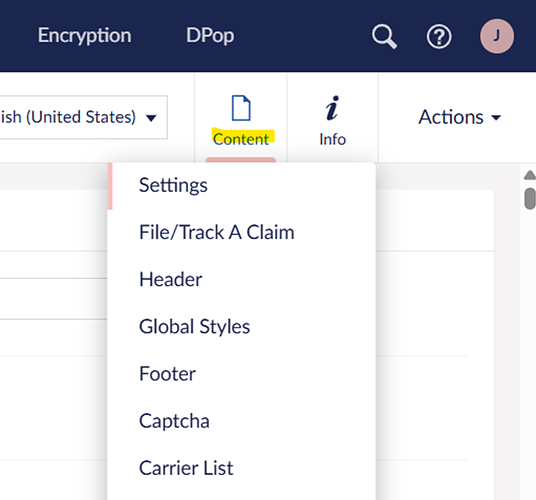Click the vertical scrollbar thumb
The width and height of the screenshot is (536, 500).
530,198
